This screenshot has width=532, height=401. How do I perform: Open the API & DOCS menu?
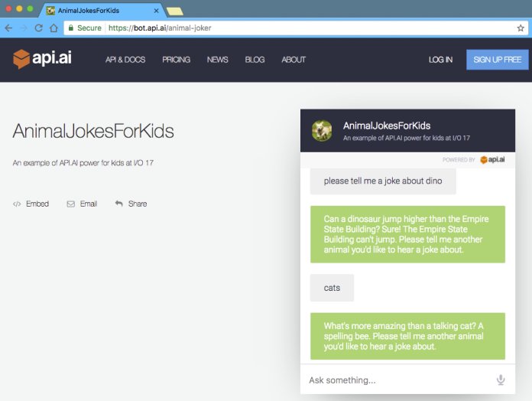pos(125,60)
